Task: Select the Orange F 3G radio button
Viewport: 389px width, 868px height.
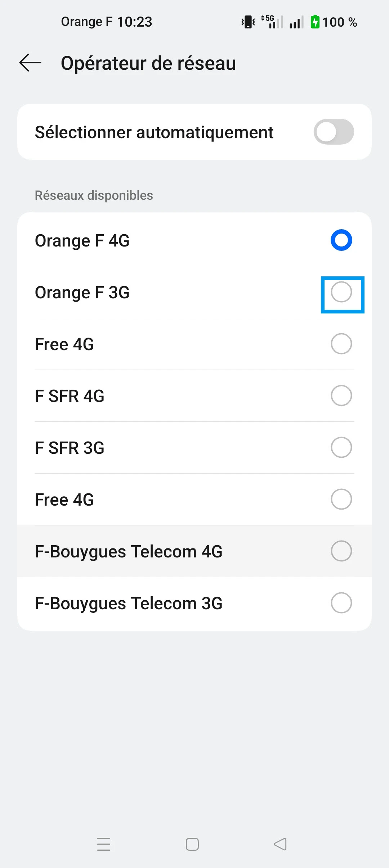Action: click(x=341, y=292)
